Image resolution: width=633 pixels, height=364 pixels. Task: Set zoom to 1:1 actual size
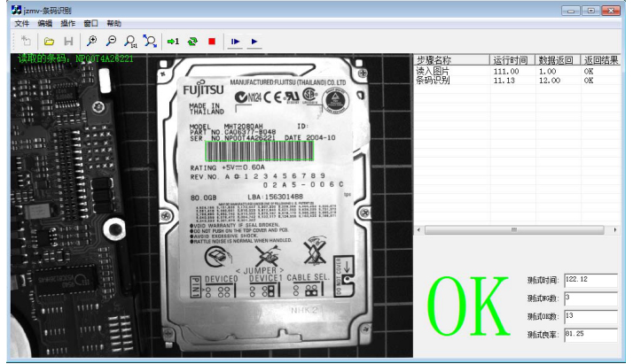click(130, 41)
